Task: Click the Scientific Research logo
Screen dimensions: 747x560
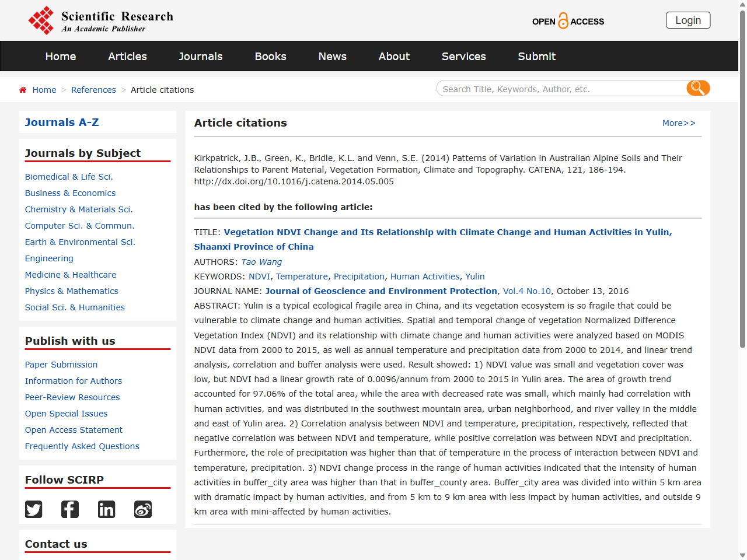Action: 101,21
